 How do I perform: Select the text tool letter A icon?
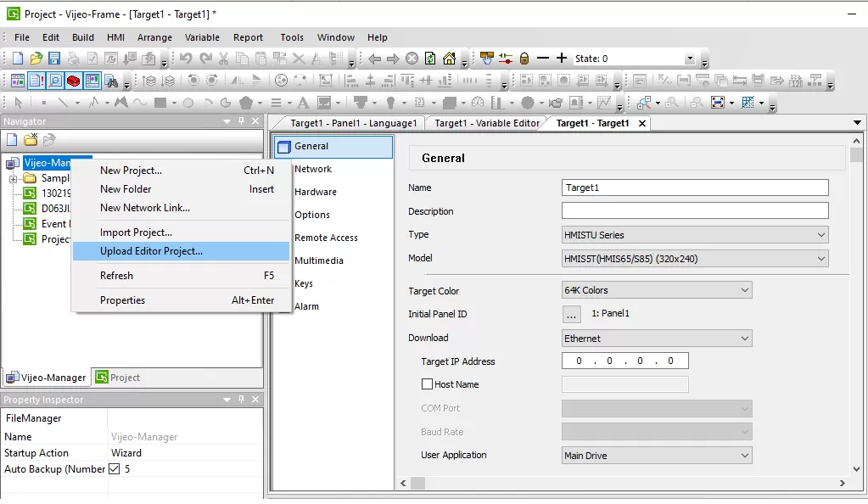click(x=305, y=103)
